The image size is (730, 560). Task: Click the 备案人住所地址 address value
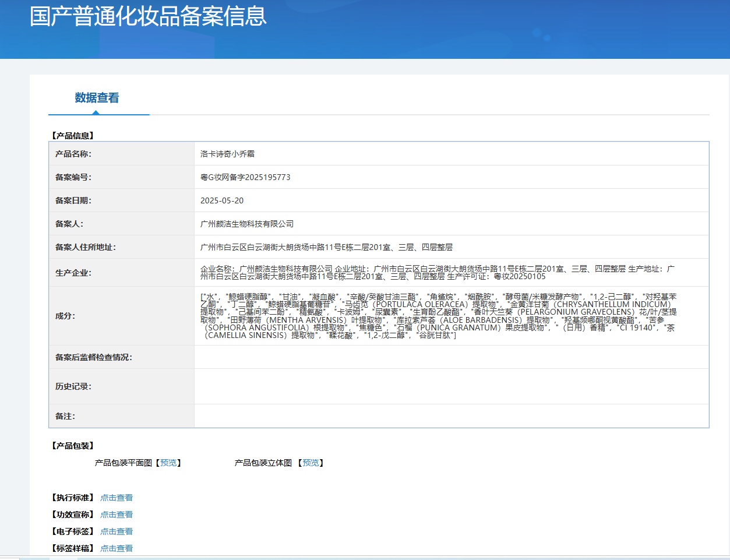tap(326, 247)
